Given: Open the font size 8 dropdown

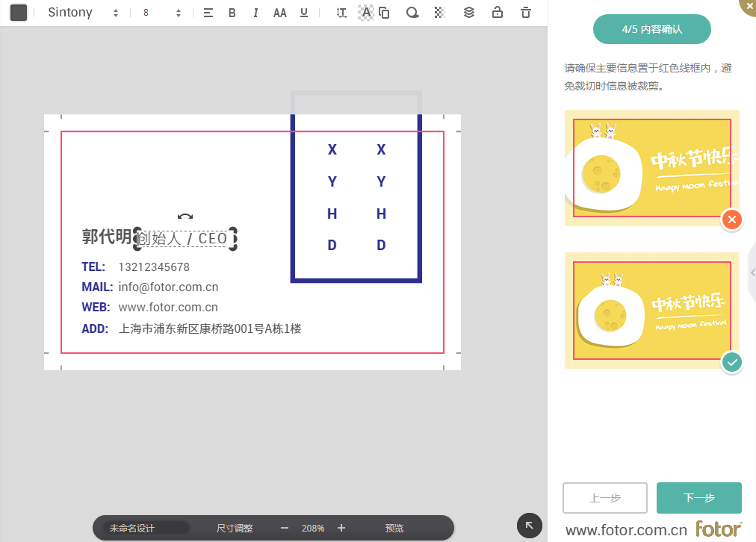Looking at the screenshot, I should (161, 13).
